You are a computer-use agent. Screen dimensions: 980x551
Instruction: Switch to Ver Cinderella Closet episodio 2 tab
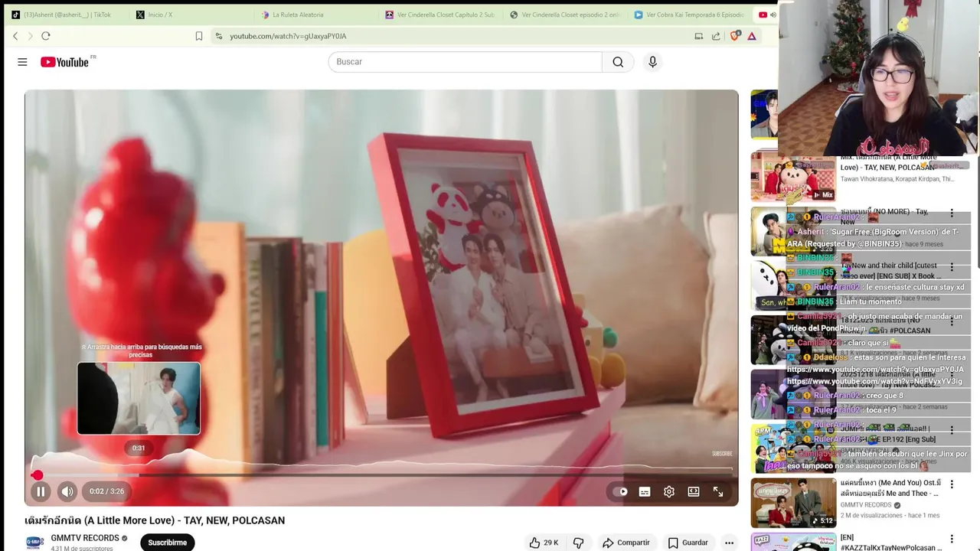click(563, 15)
